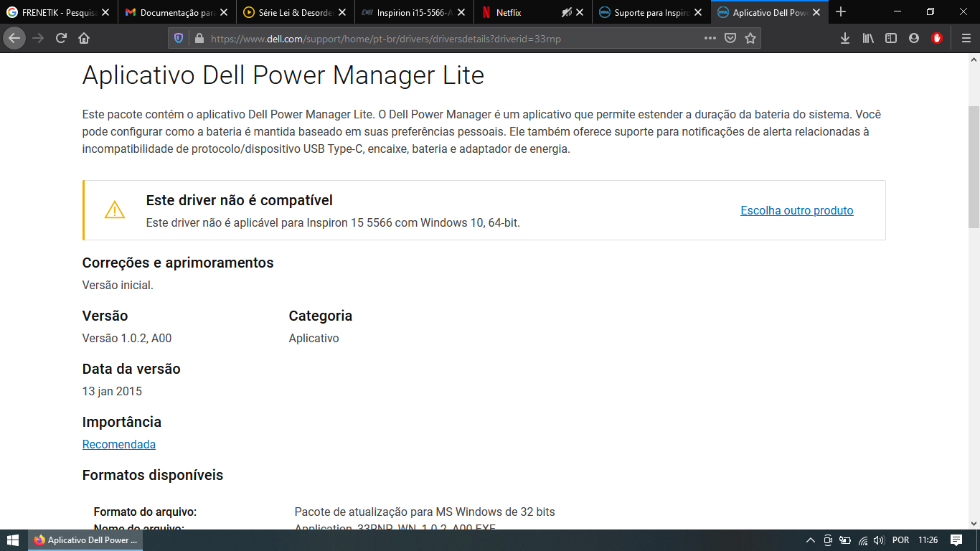Close the FRENETIK tab
The width and height of the screenshot is (980, 551).
pos(105,12)
